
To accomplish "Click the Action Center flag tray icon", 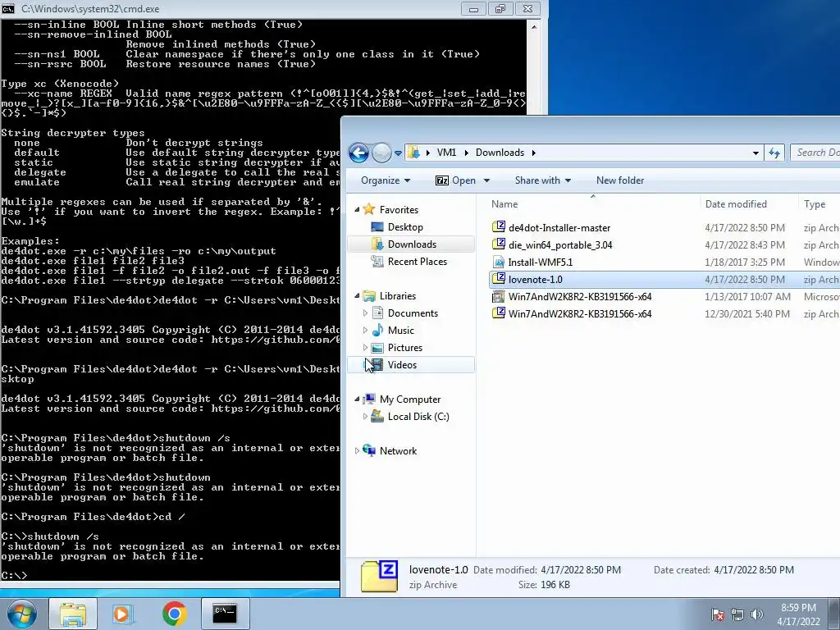I will [x=718, y=614].
